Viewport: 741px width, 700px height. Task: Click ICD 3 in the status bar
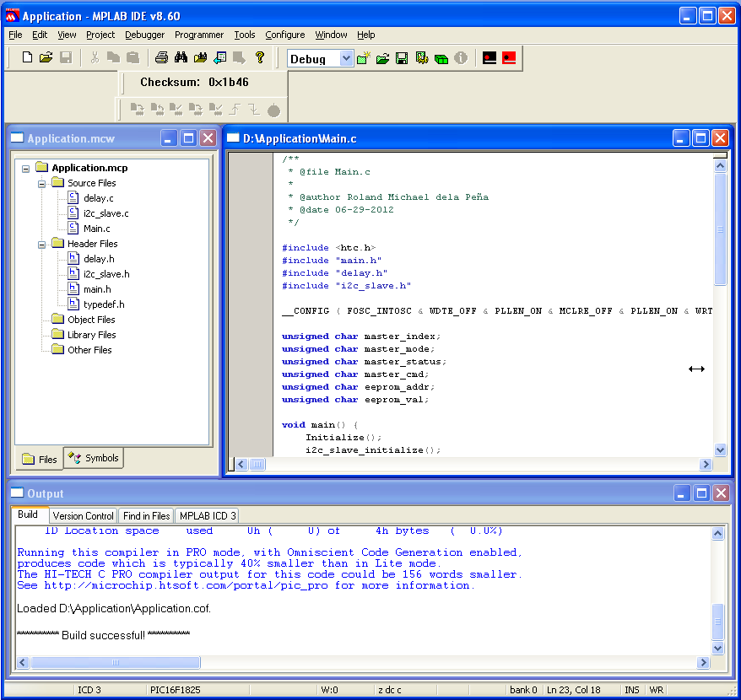[x=89, y=690]
